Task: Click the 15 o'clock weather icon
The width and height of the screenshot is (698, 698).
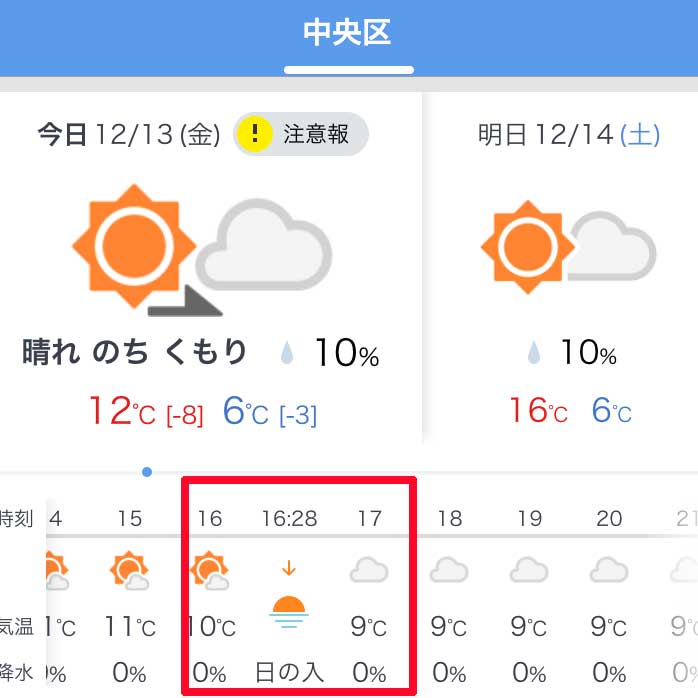Action: point(130,570)
